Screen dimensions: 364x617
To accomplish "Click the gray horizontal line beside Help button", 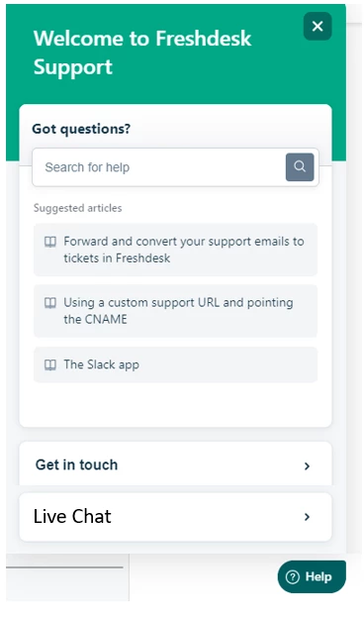I will tap(64, 567).
